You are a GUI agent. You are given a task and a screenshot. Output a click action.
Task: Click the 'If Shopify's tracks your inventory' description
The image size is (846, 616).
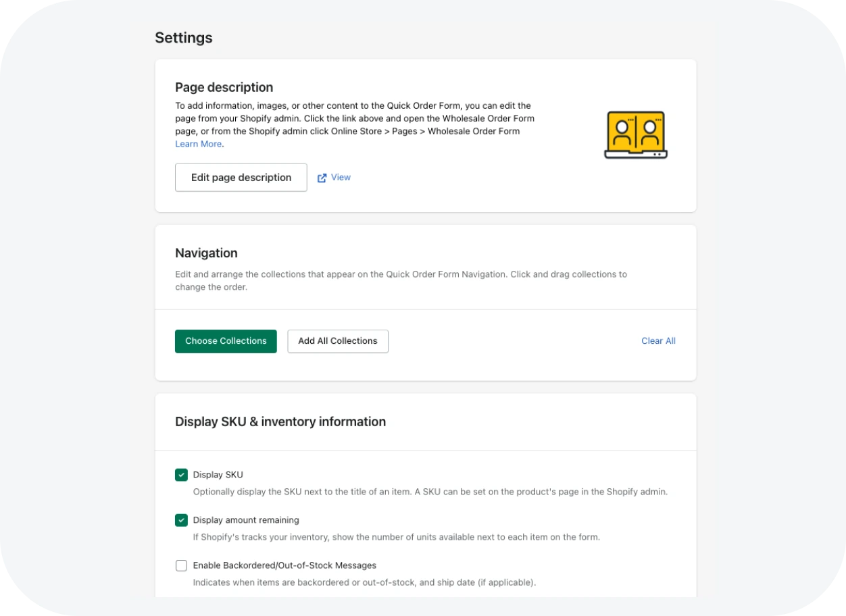click(397, 537)
